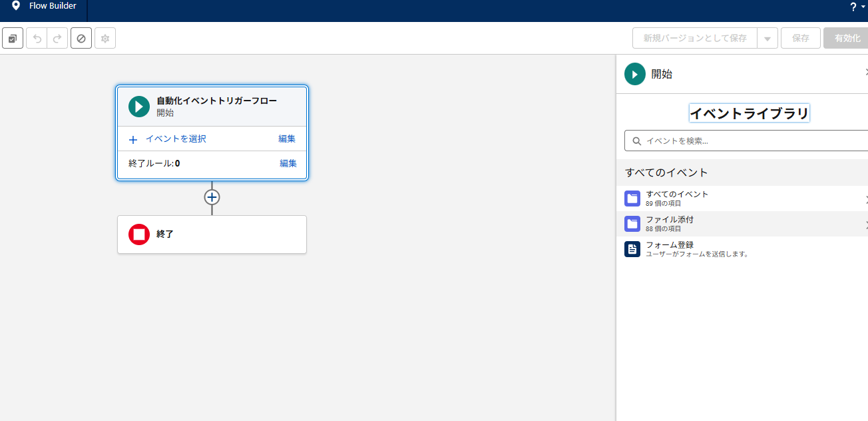The image size is (868, 421).
Task: Open ファイル添付 folder with 88 items
Action: click(742, 224)
